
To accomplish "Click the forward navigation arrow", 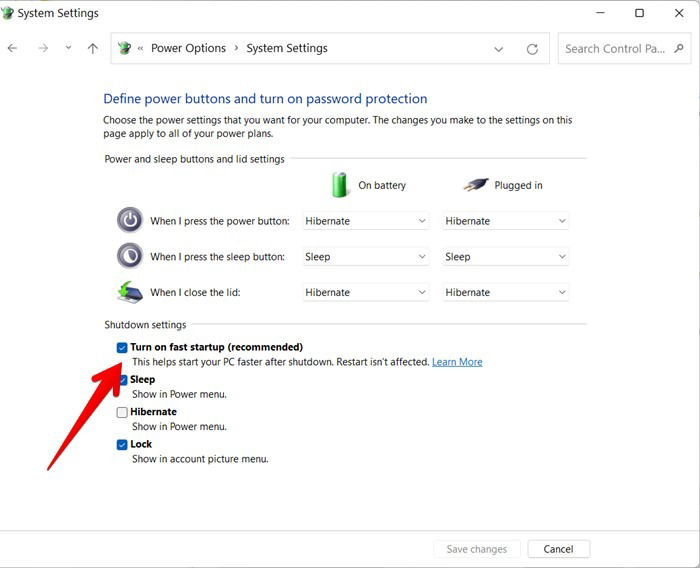I will coord(43,48).
